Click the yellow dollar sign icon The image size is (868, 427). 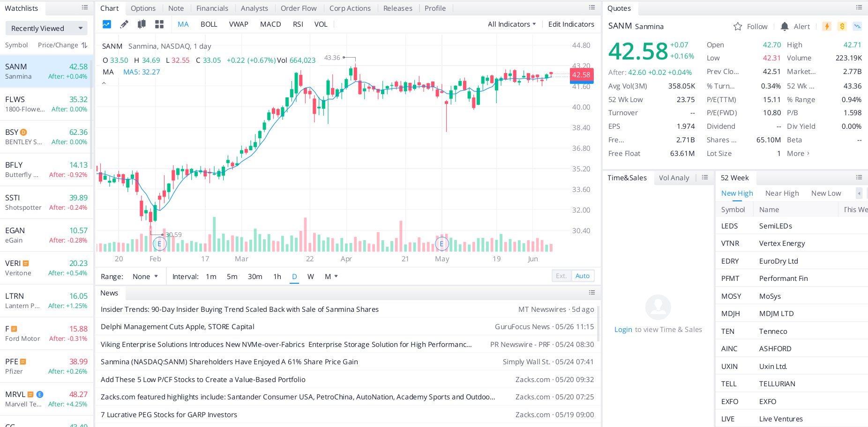[842, 27]
